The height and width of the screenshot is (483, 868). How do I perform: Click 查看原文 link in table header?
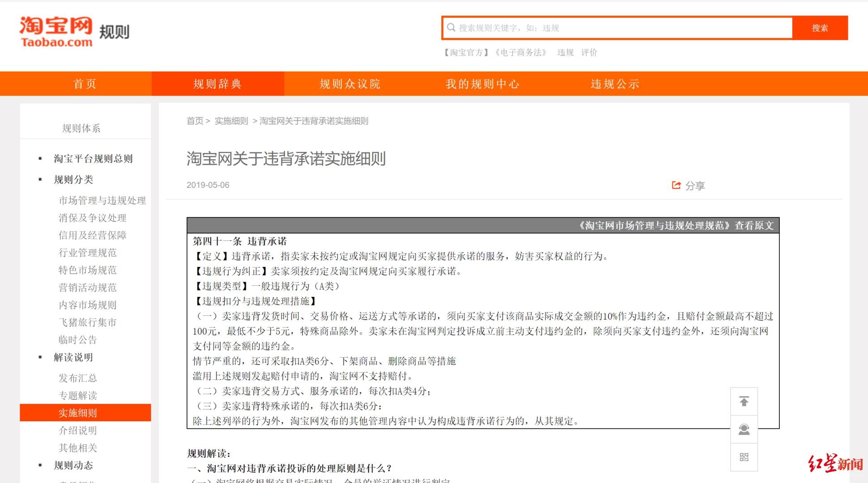(x=754, y=225)
